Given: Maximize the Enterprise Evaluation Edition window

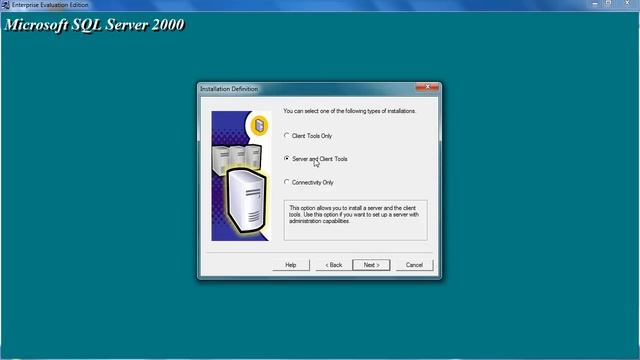Looking at the screenshot, I should (x=608, y=4).
